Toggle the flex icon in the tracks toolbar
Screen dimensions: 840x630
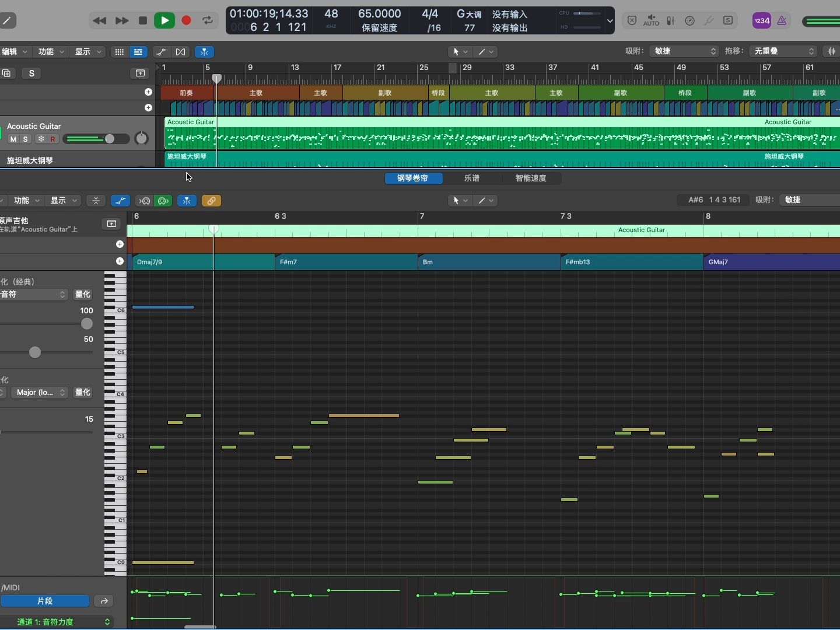coord(181,52)
